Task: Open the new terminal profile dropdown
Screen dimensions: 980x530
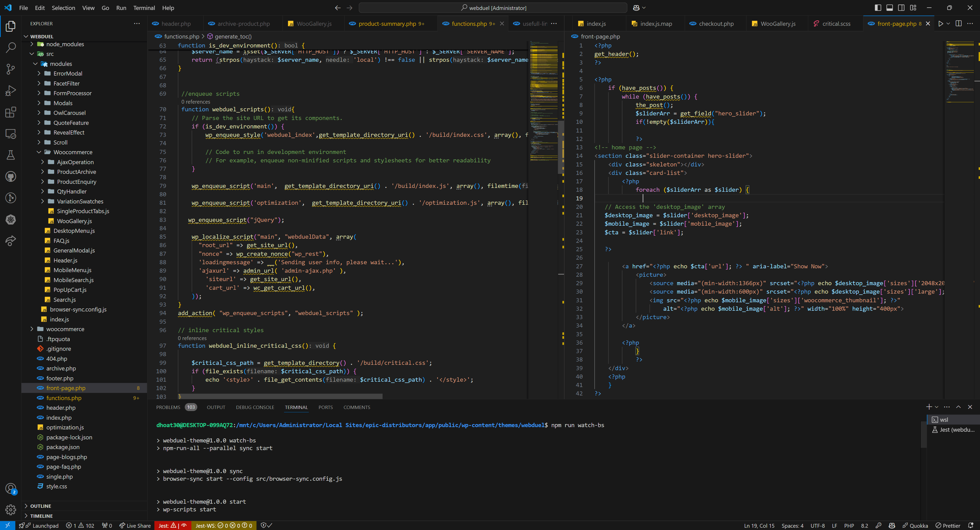Action: 937,407
